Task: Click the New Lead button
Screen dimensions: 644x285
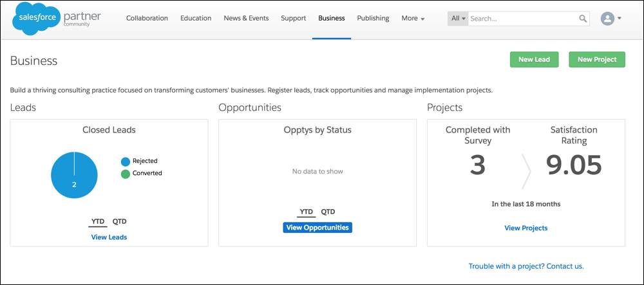Action: 534,59
